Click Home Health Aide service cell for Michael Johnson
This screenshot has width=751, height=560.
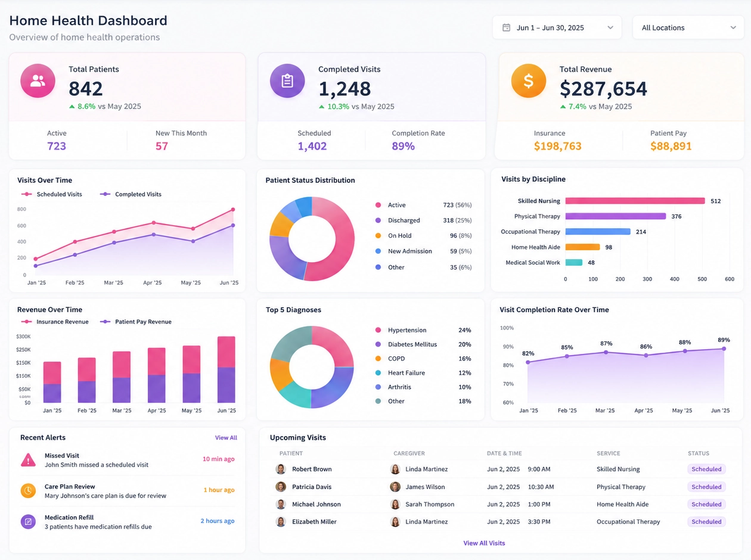[623, 504]
